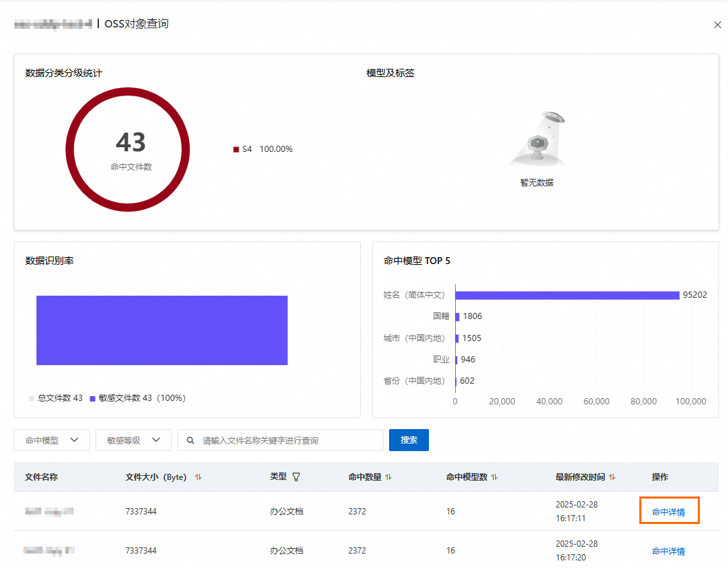Image resolution: width=728 pixels, height=568 pixels.
Task: Open 命中详情 for the first file
Action: [x=668, y=512]
